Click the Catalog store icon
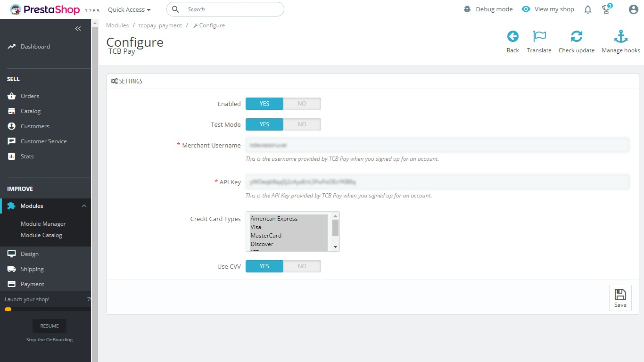 [x=12, y=111]
